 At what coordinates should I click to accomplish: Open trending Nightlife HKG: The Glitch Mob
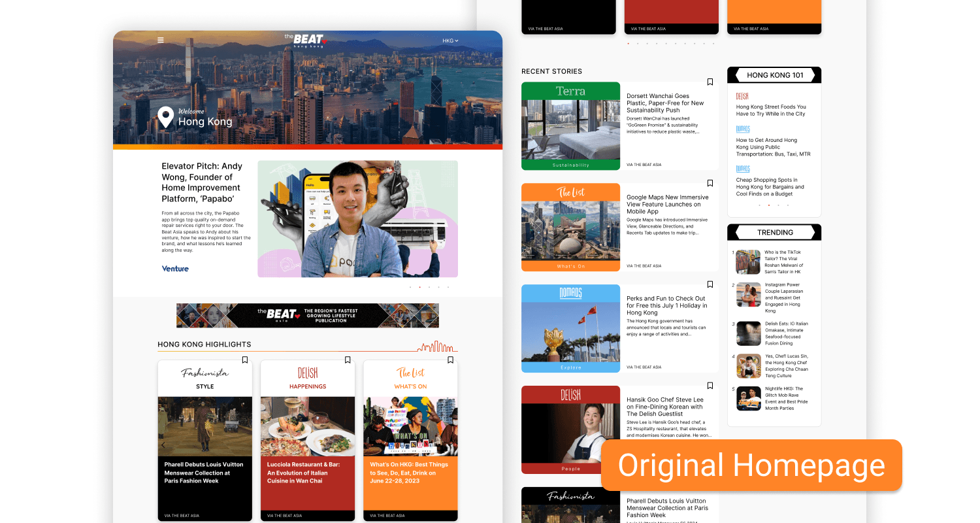[x=787, y=398]
